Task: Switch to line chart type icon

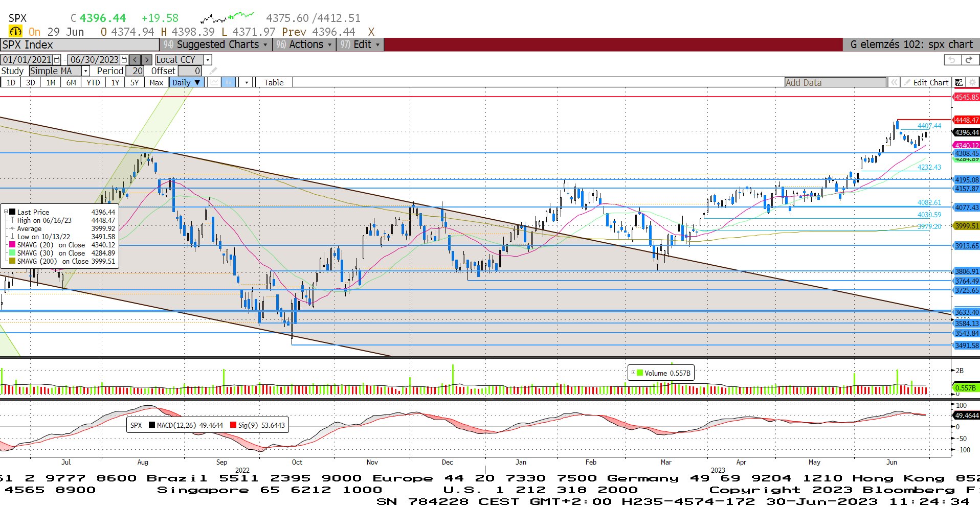Action: (215, 82)
